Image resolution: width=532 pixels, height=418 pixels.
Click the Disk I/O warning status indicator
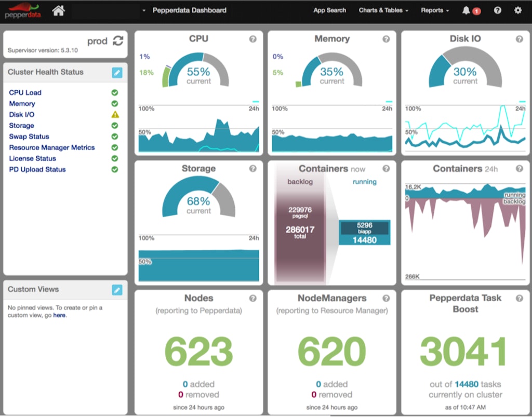tap(115, 115)
